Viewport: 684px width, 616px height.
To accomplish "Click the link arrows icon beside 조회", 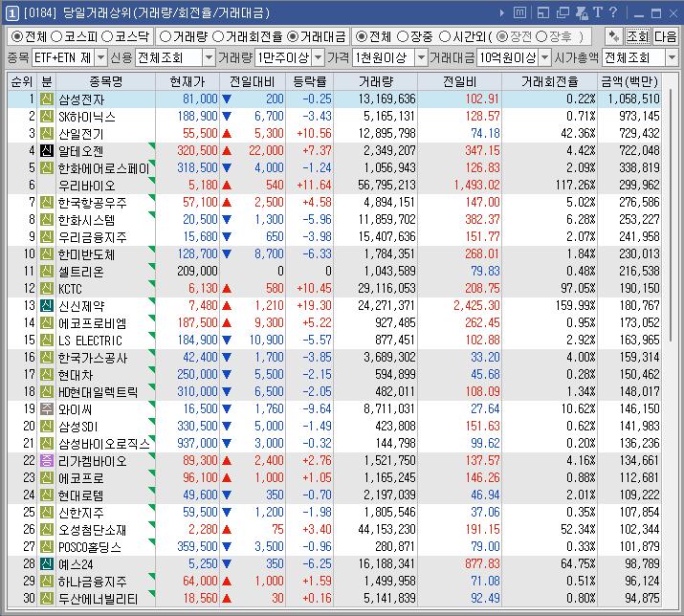I will (x=614, y=36).
